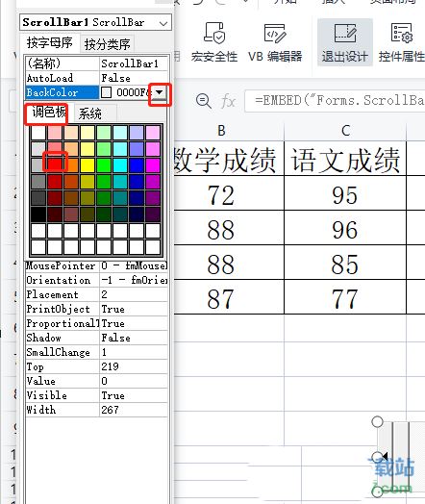Select the MousePointer property row
425x504 pixels.
pyautogui.click(x=96, y=265)
